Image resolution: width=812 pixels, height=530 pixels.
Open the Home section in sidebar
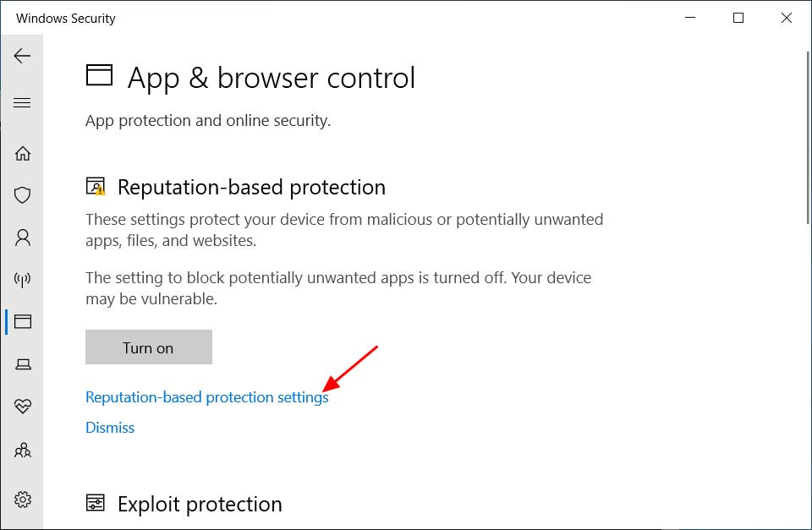click(22, 153)
